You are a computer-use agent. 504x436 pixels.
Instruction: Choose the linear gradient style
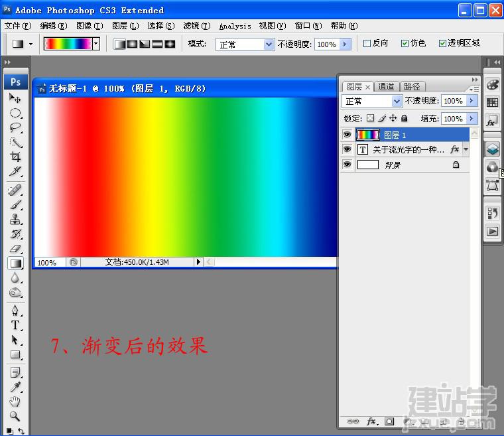pyautogui.click(x=119, y=44)
